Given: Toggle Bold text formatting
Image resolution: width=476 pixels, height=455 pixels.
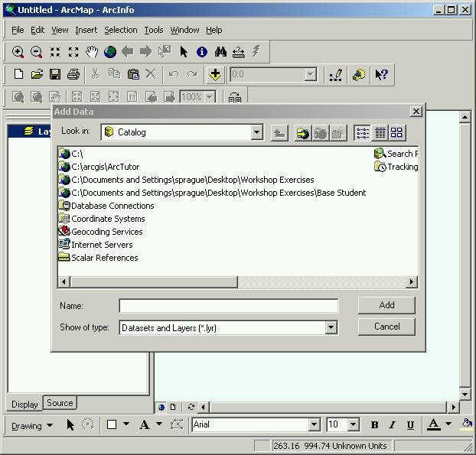Looking at the screenshot, I should click(375, 425).
